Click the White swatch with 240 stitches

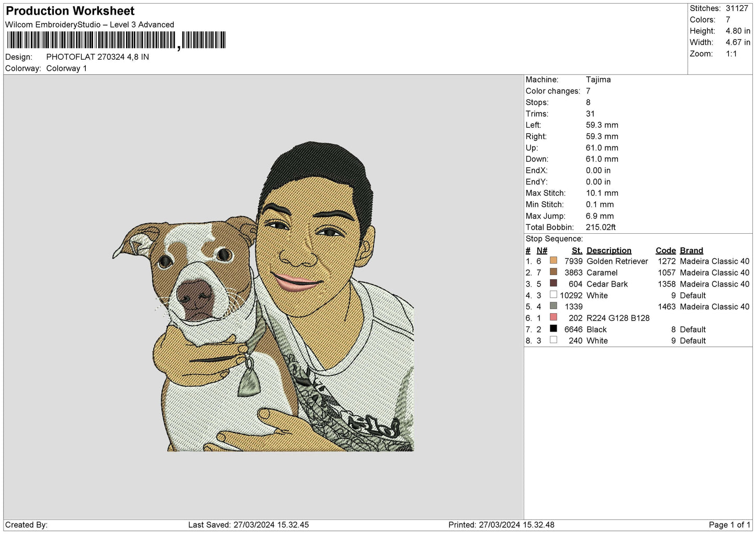553,340
